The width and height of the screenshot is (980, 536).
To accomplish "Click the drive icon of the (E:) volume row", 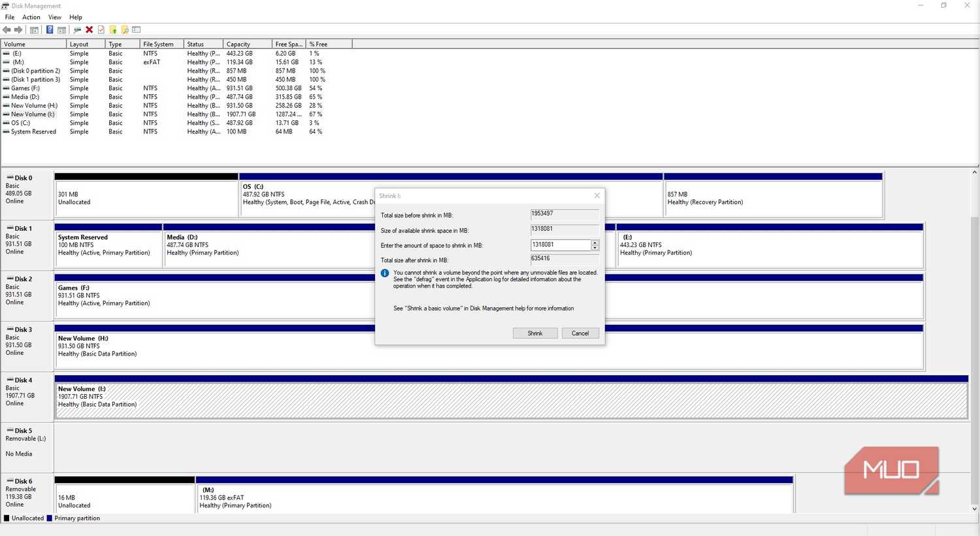I will pos(7,54).
